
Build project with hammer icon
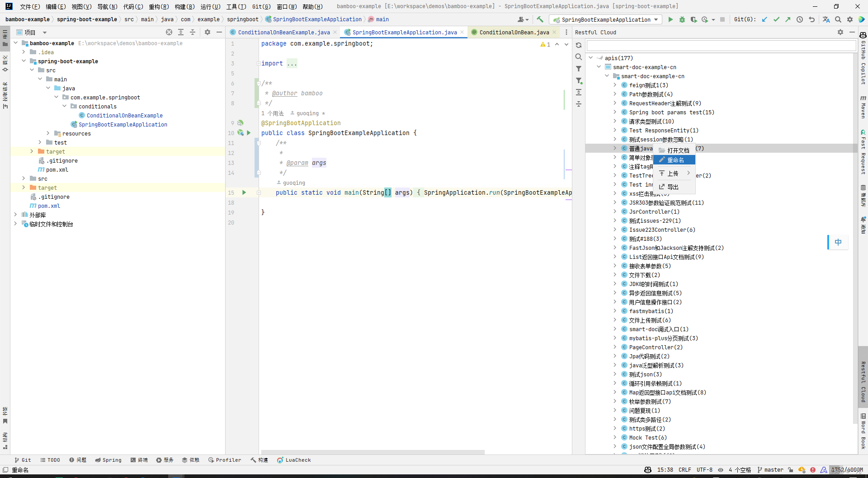pos(540,19)
